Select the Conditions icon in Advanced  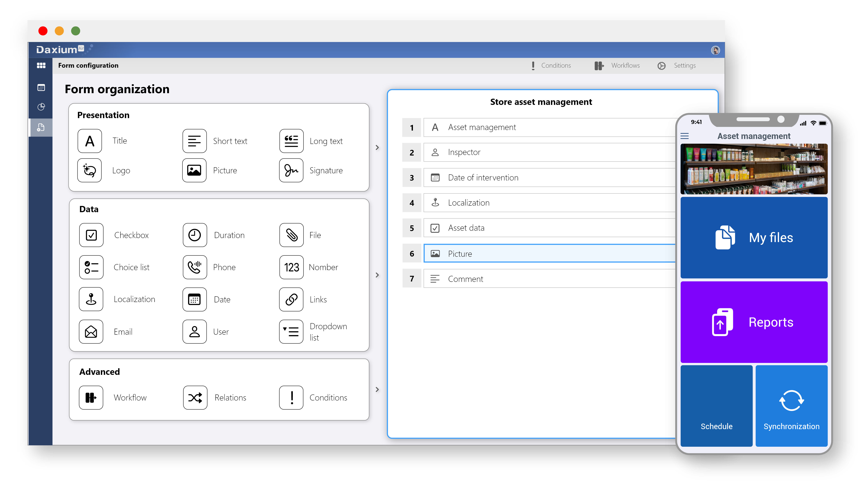292,397
